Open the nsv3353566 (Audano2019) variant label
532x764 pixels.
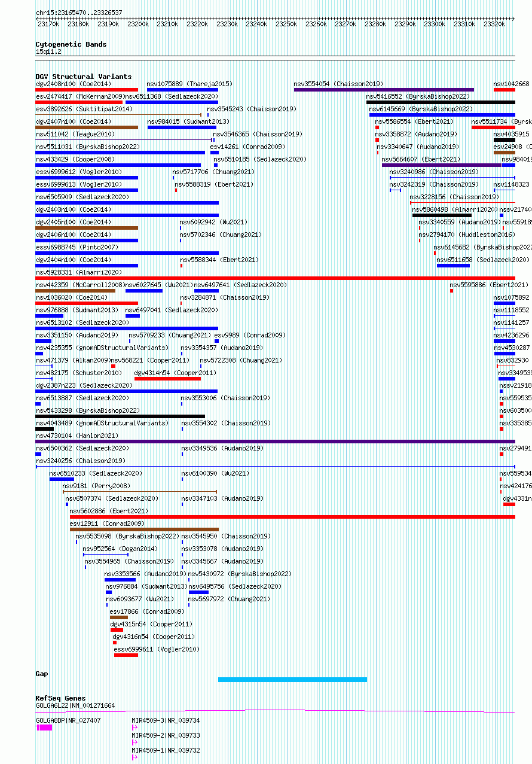145,574
